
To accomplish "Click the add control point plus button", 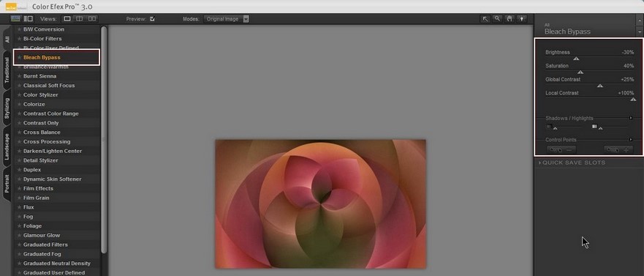I will click(618, 150).
